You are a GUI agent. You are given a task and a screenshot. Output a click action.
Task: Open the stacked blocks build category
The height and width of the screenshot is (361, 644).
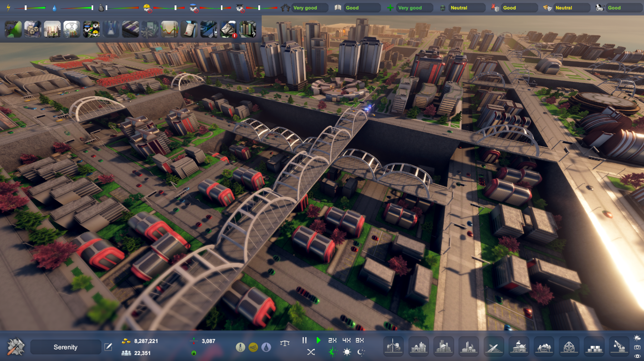point(594,347)
